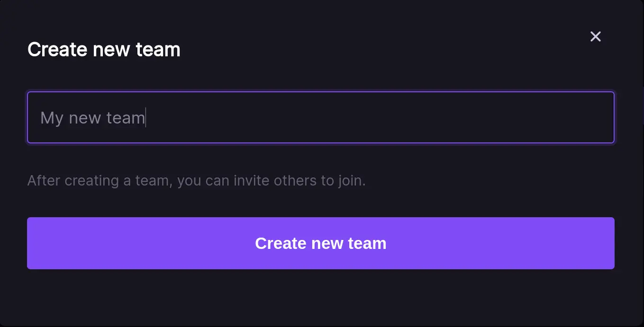Hit the wide button below the helper text

click(x=320, y=243)
